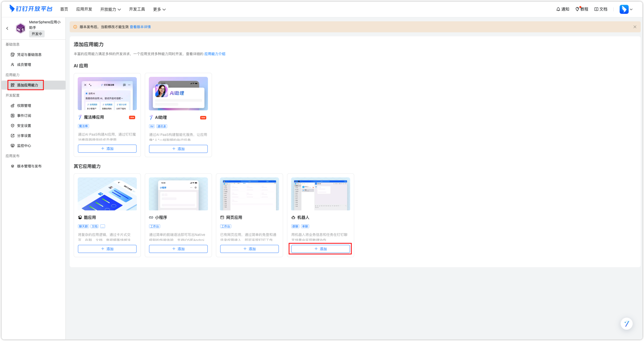Expand the 开放能力 dropdown menu
Screen dimensions: 644x341
110,9
